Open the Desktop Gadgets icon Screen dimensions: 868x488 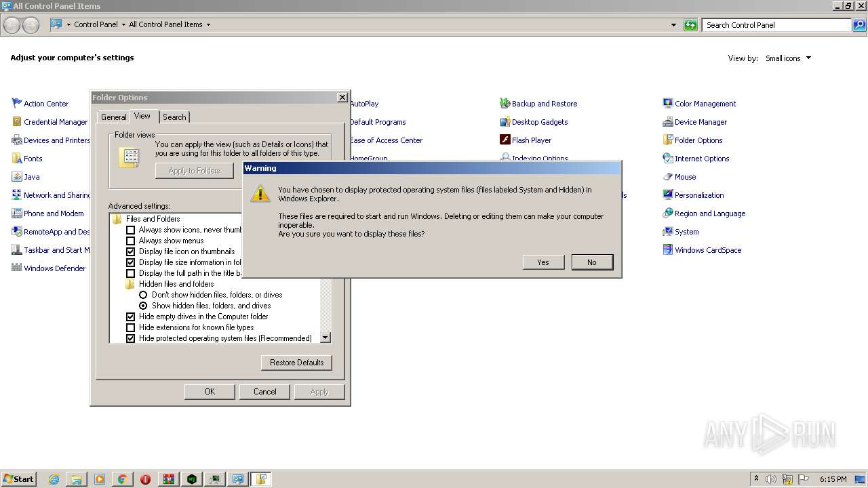505,121
